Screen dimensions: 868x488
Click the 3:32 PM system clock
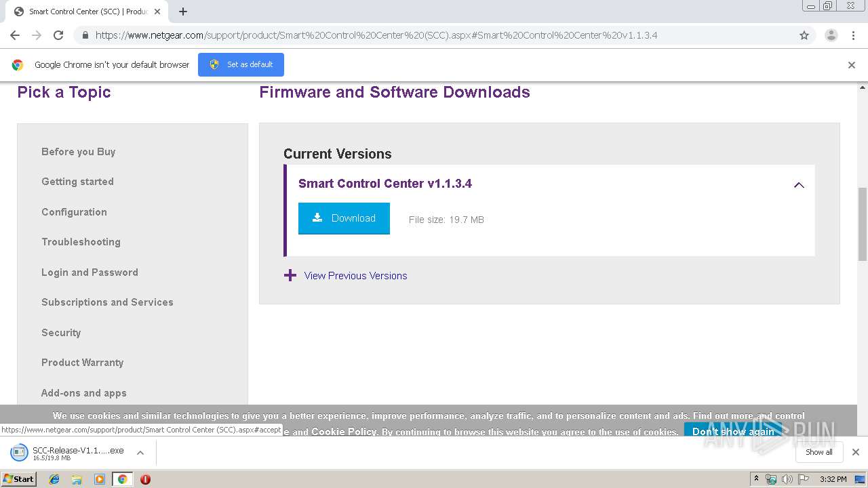coord(833,479)
